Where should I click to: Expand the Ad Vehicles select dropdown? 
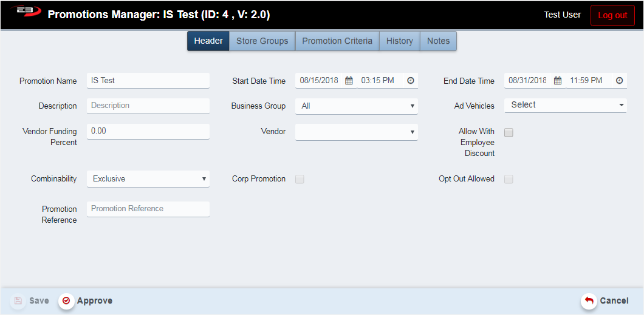[x=565, y=105]
